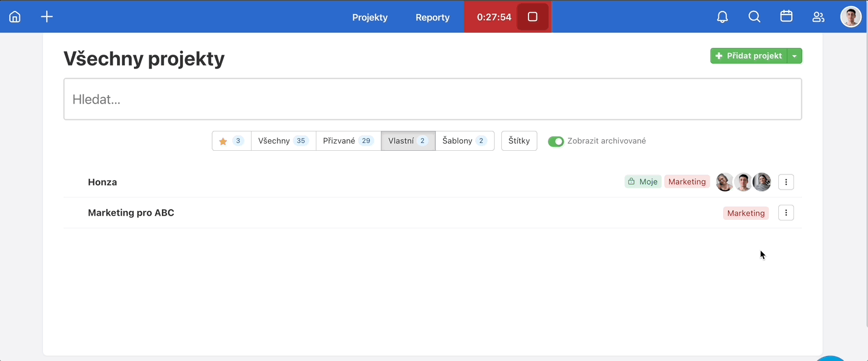This screenshot has height=361, width=868.
Task: Open the Štítky filter button
Action: click(x=519, y=141)
